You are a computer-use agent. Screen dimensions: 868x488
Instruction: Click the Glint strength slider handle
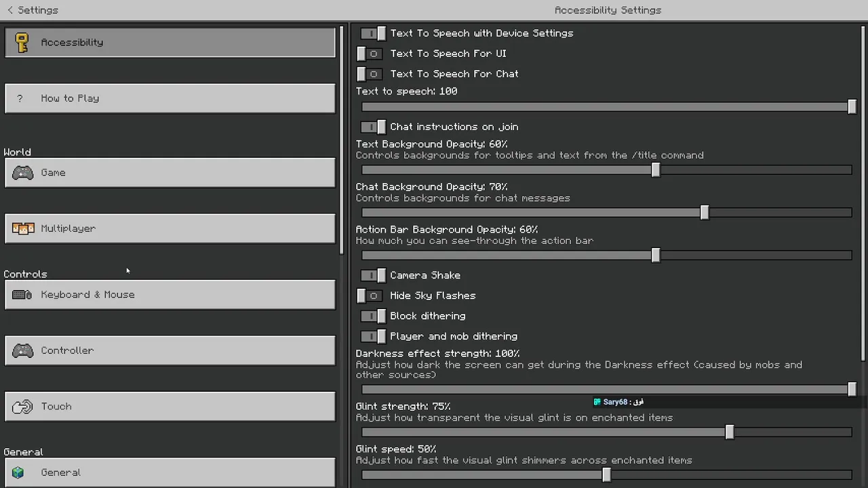point(730,432)
